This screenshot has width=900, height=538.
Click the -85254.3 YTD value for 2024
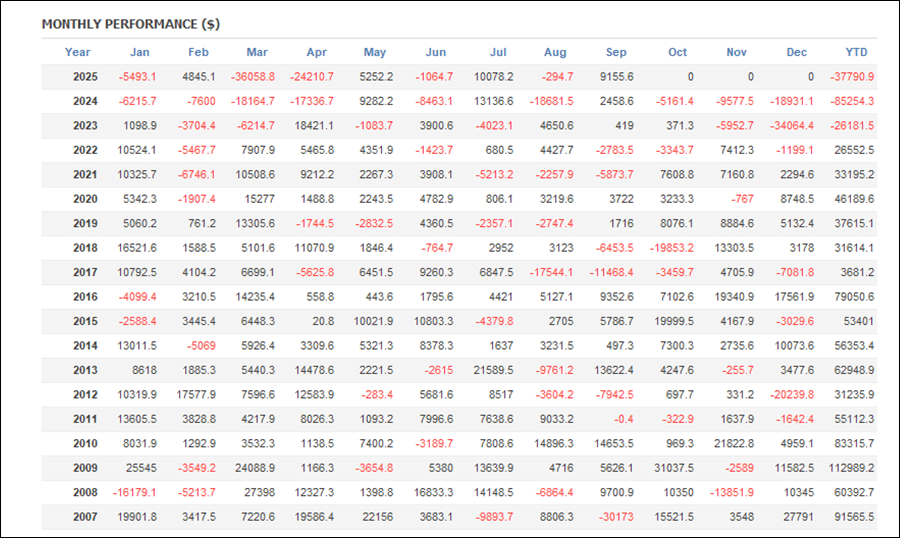pos(853,101)
